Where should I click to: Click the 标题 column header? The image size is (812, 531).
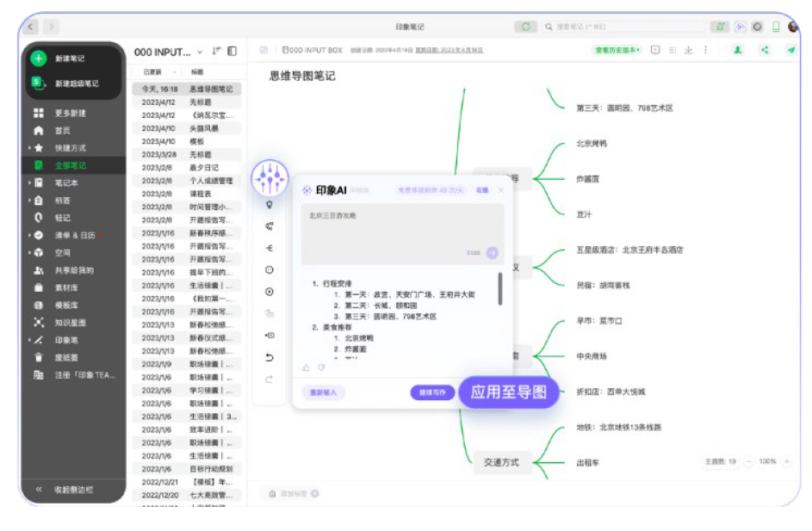coord(197,72)
